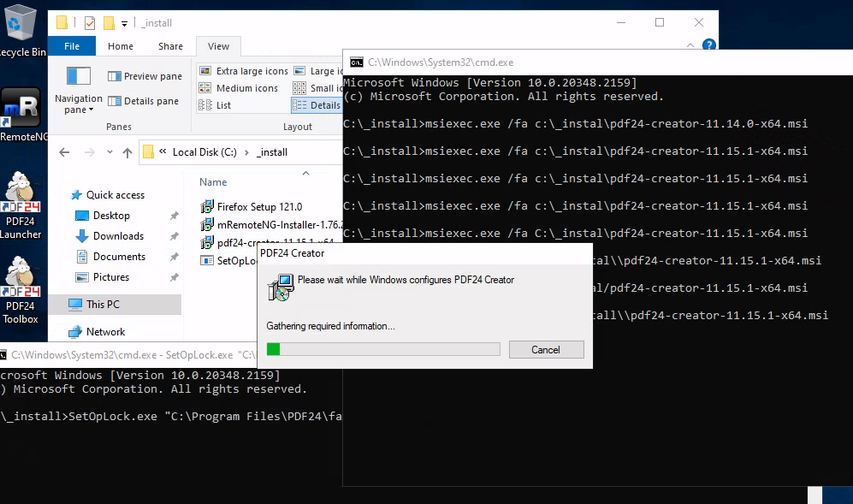Click the pdf24-creator file icon

(x=207, y=243)
